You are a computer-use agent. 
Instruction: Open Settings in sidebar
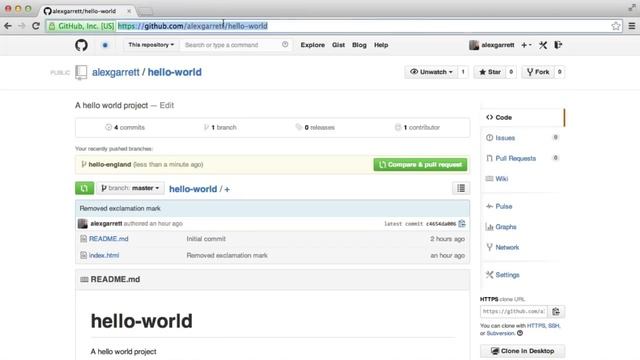tap(507, 275)
